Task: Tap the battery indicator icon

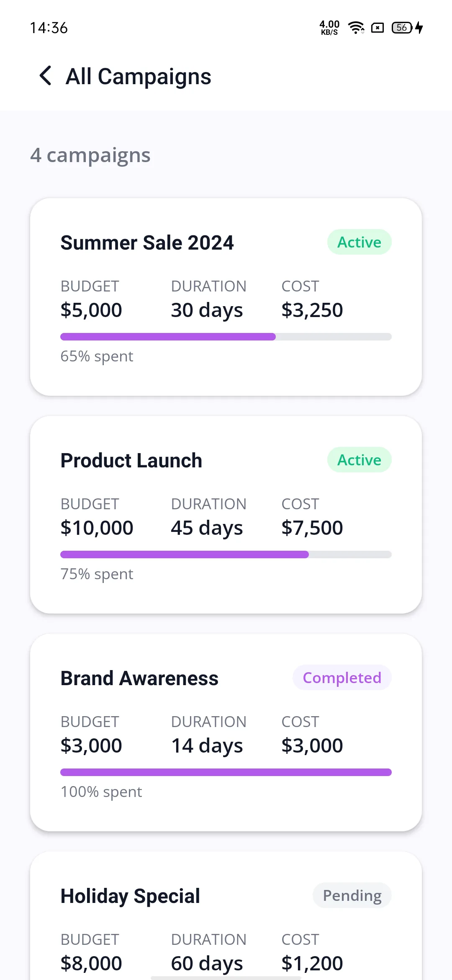Action: (402, 28)
